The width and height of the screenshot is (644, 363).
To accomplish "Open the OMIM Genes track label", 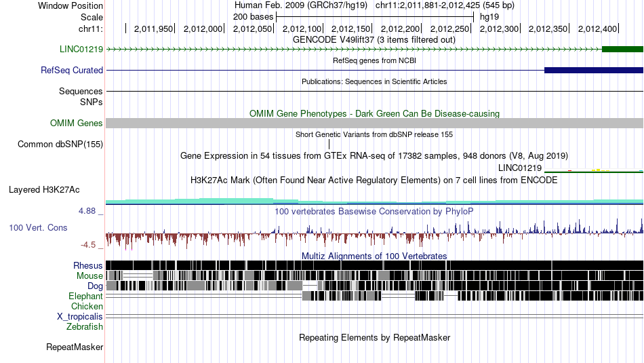I will (x=77, y=123).
